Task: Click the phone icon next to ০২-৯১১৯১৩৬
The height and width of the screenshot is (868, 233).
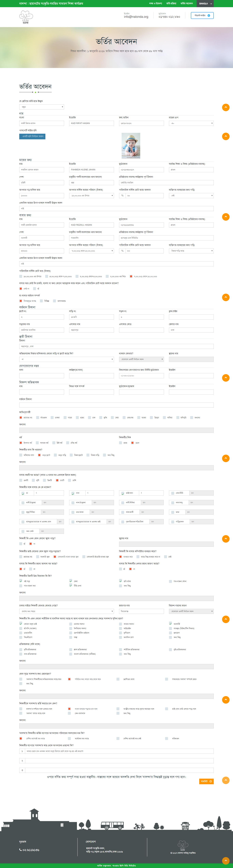Action: click(x=21, y=849)
